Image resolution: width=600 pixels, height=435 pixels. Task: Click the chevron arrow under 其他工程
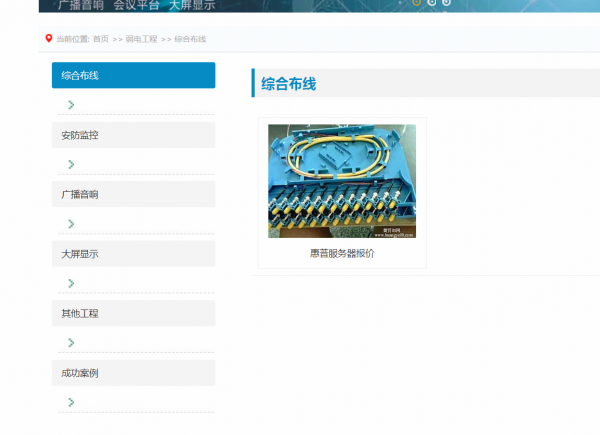click(x=71, y=343)
